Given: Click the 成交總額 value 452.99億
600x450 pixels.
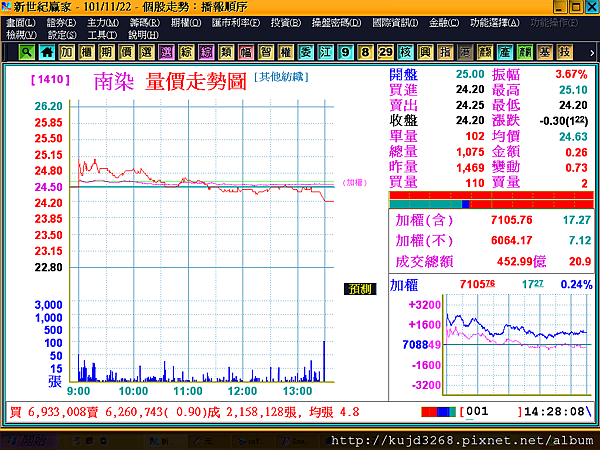Looking at the screenshot, I should [x=522, y=261].
